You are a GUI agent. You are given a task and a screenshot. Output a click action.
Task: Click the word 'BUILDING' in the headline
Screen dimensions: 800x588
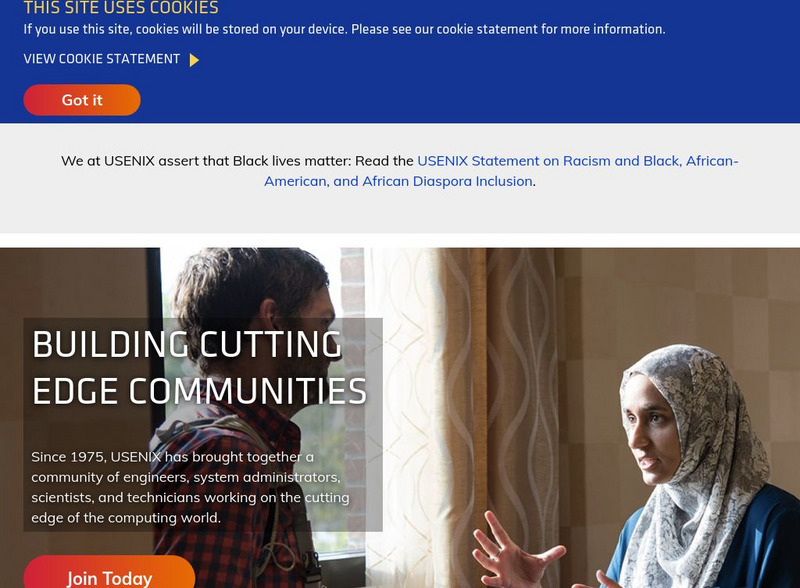(x=111, y=345)
